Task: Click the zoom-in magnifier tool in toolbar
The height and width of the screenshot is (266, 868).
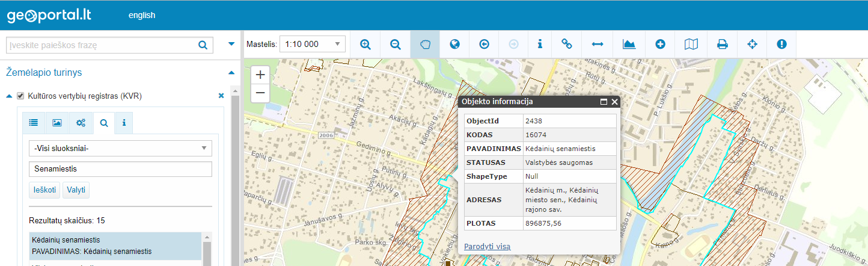Action: [x=365, y=44]
